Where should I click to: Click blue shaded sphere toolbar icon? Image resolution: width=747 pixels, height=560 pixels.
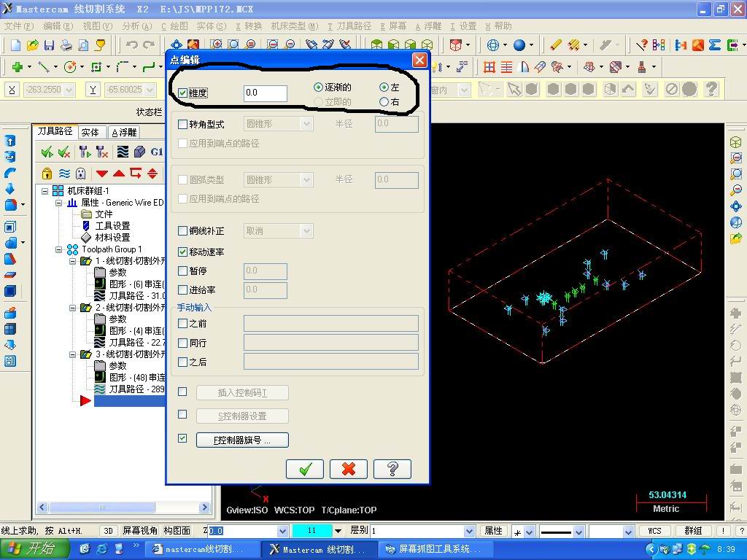519,45
